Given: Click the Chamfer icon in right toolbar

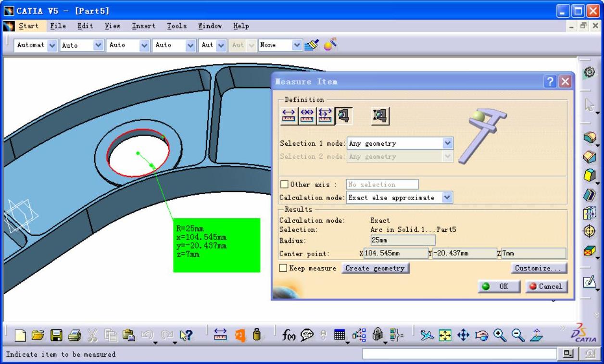Looking at the screenshot, I should point(589,157).
